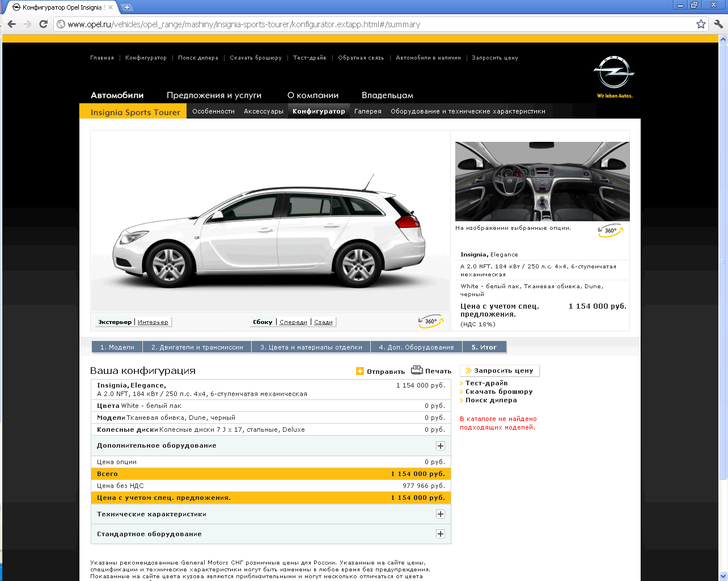Click the sidebar Скачать брошюру link
This screenshot has width=728, height=581.
pyautogui.click(x=499, y=391)
